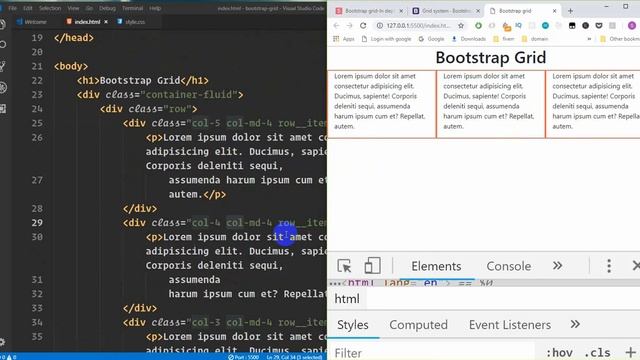Open the Go menu in VS Code

coord(89,8)
